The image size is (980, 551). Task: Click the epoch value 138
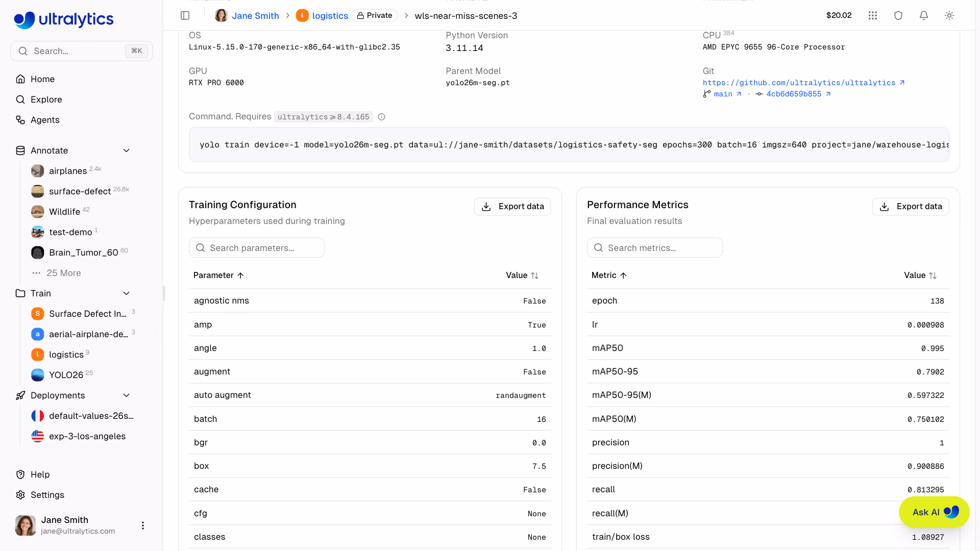(937, 301)
